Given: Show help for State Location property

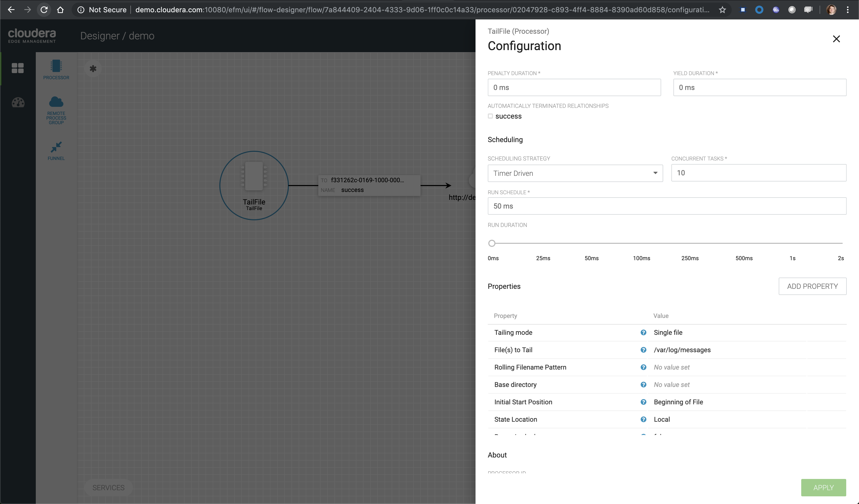Looking at the screenshot, I should (x=643, y=419).
